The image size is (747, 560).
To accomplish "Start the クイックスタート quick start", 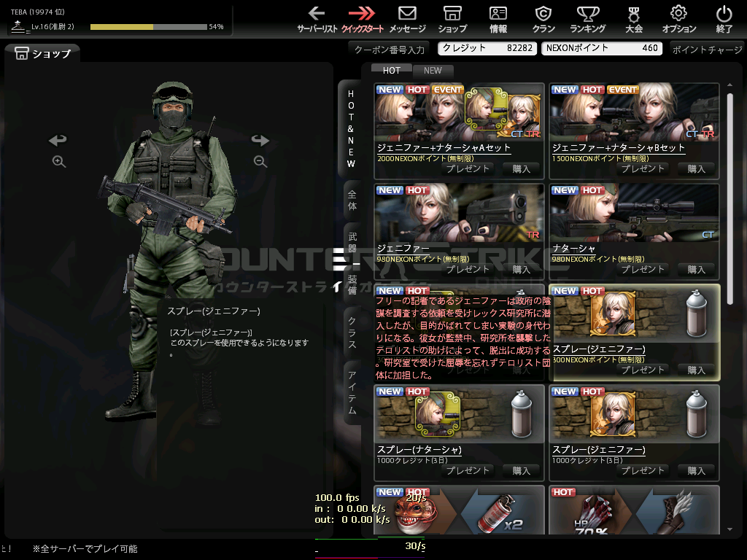I will tap(362, 19).
